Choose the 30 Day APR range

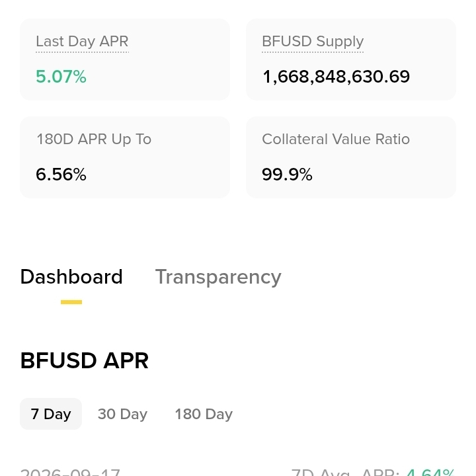pyautogui.click(x=122, y=414)
